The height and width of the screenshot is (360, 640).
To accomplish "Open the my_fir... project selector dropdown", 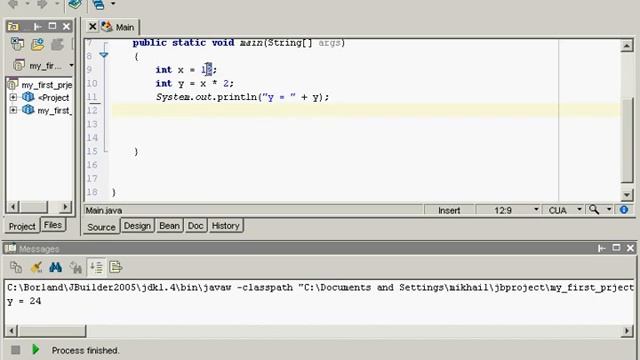I will [x=71, y=65].
